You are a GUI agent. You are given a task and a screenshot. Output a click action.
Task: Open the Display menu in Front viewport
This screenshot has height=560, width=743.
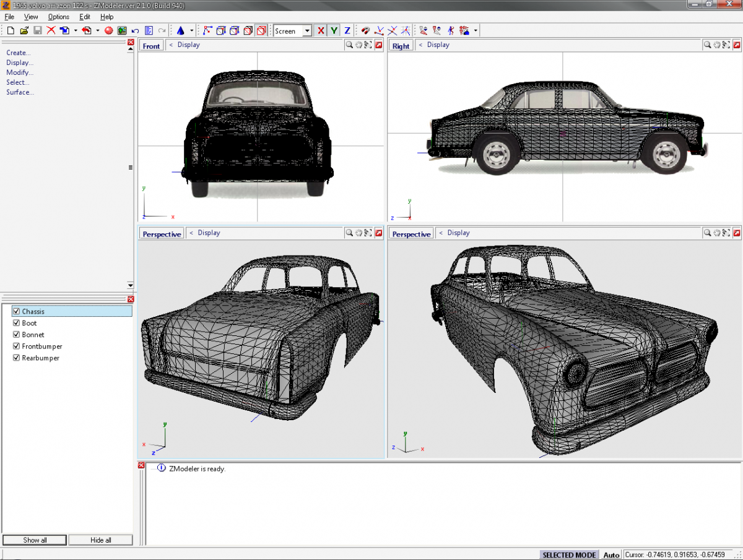tap(188, 45)
